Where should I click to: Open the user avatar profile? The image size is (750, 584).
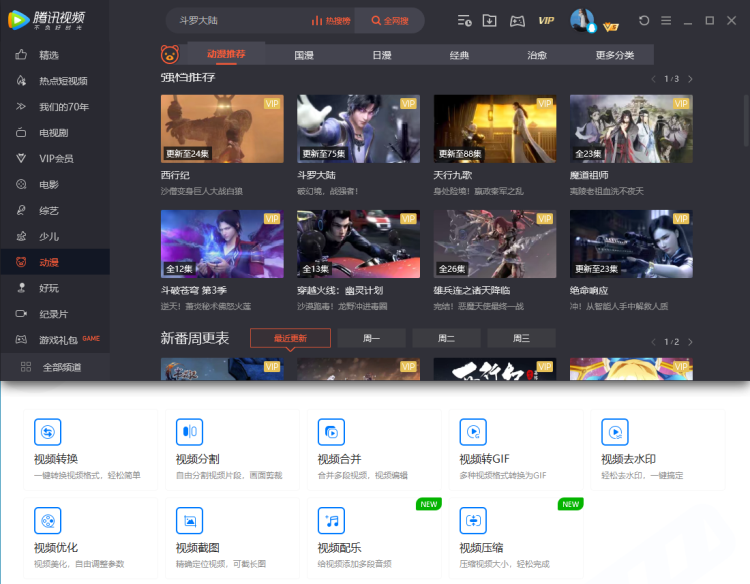coord(582,21)
